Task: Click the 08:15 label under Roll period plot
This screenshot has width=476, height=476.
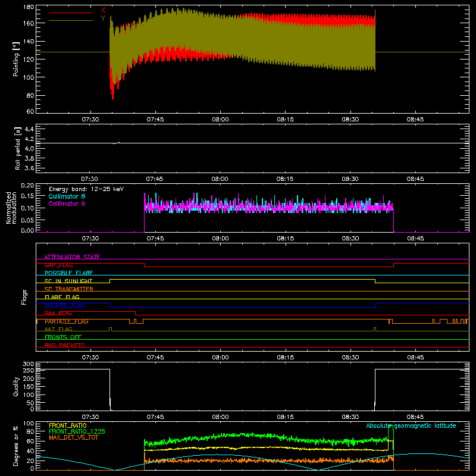Action: 285,179
